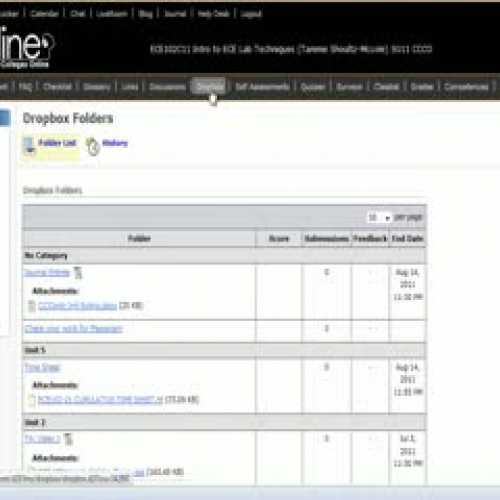Switch to the Folder List view

coord(57,143)
